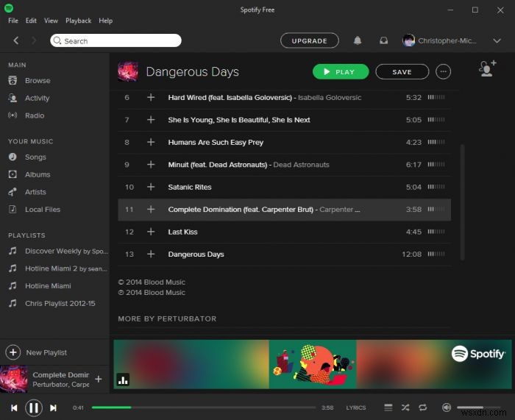
Task: Toggle shuffle mode
Action: coord(405,407)
